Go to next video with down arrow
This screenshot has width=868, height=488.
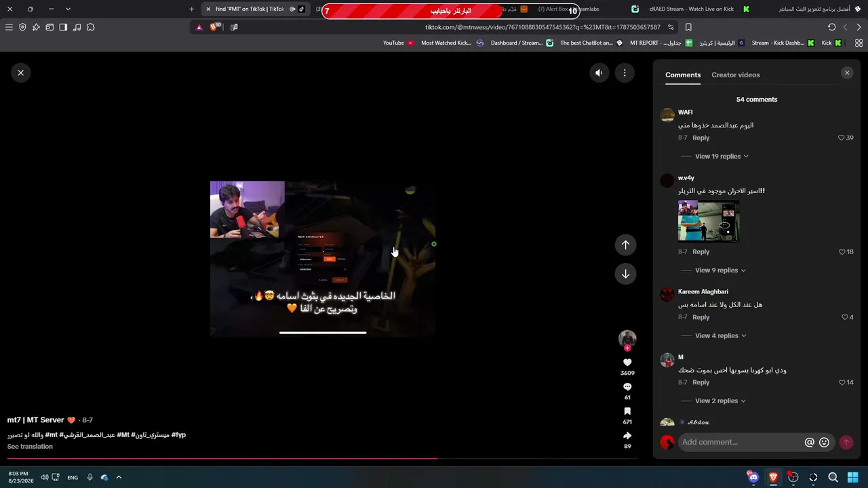625,274
